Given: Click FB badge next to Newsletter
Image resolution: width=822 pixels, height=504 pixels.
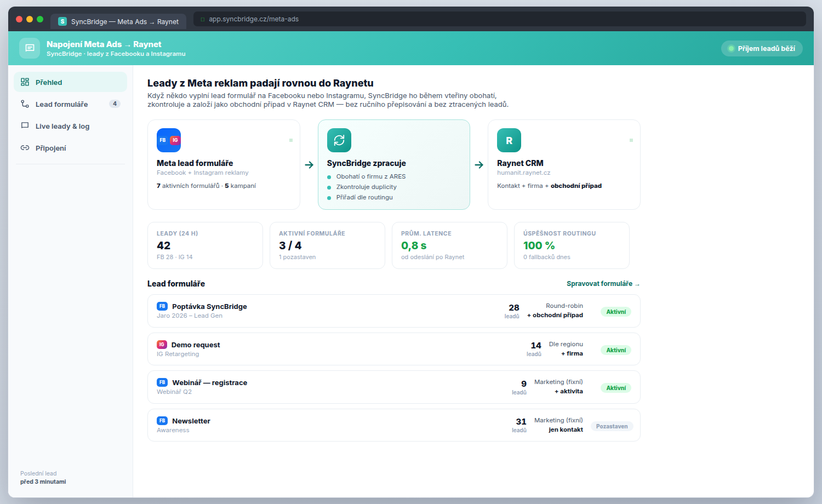Looking at the screenshot, I should click(x=162, y=421).
